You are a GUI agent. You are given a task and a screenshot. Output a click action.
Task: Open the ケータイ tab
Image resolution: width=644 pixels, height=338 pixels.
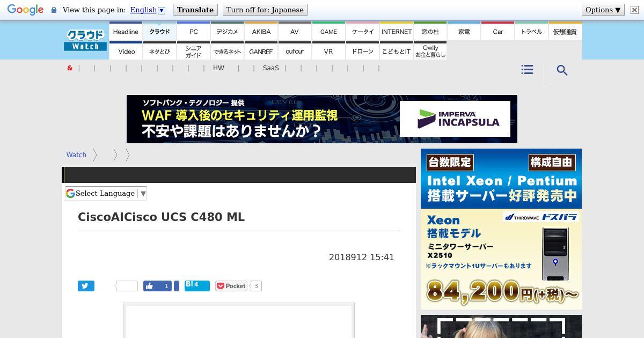(363, 32)
